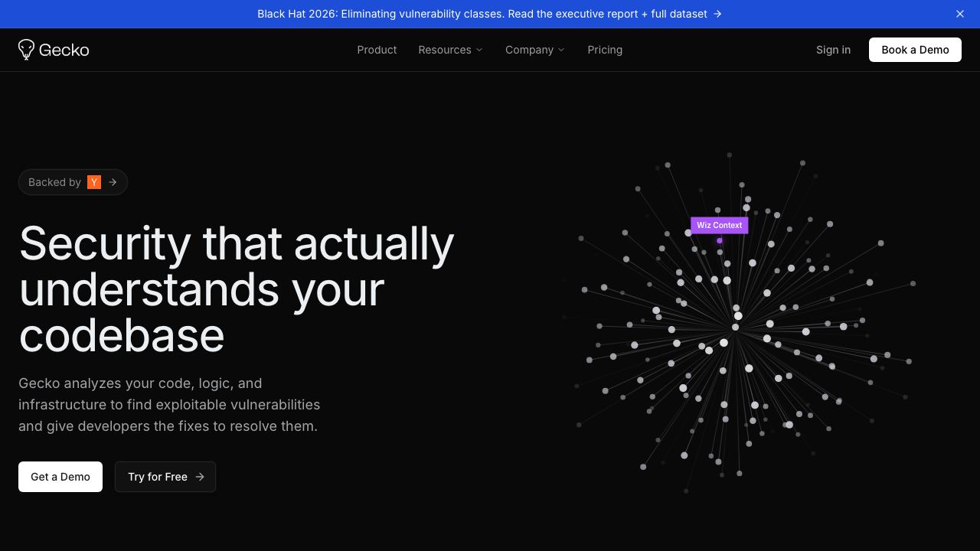Open the Resources menu
Viewport: 980px width, 551px height.
(450, 50)
